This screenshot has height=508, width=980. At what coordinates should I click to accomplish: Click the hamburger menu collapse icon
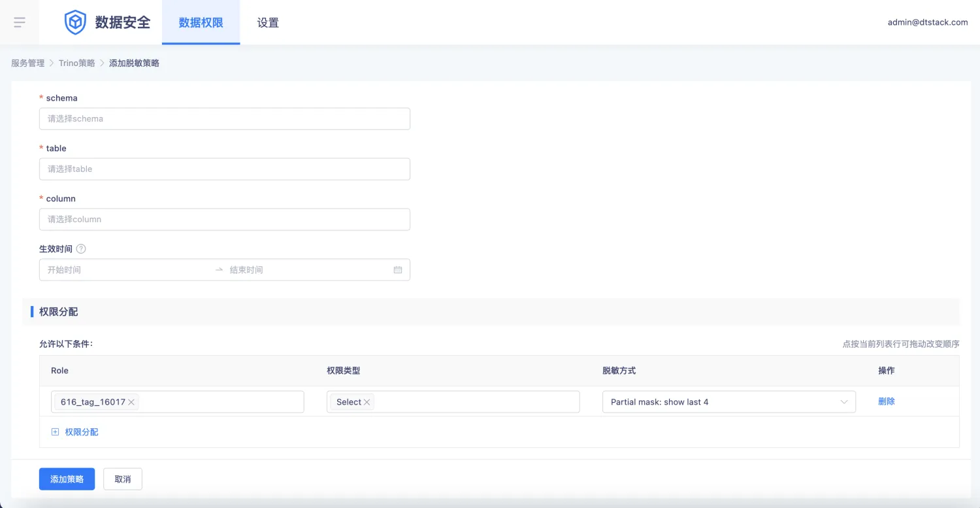point(20,22)
